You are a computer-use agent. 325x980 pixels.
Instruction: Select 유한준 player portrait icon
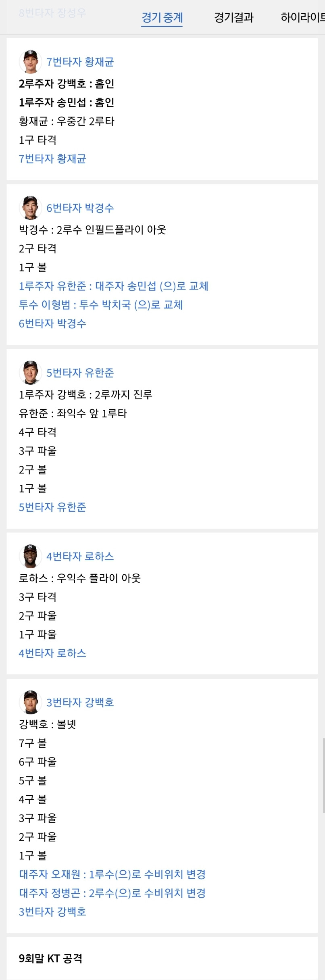[30, 372]
